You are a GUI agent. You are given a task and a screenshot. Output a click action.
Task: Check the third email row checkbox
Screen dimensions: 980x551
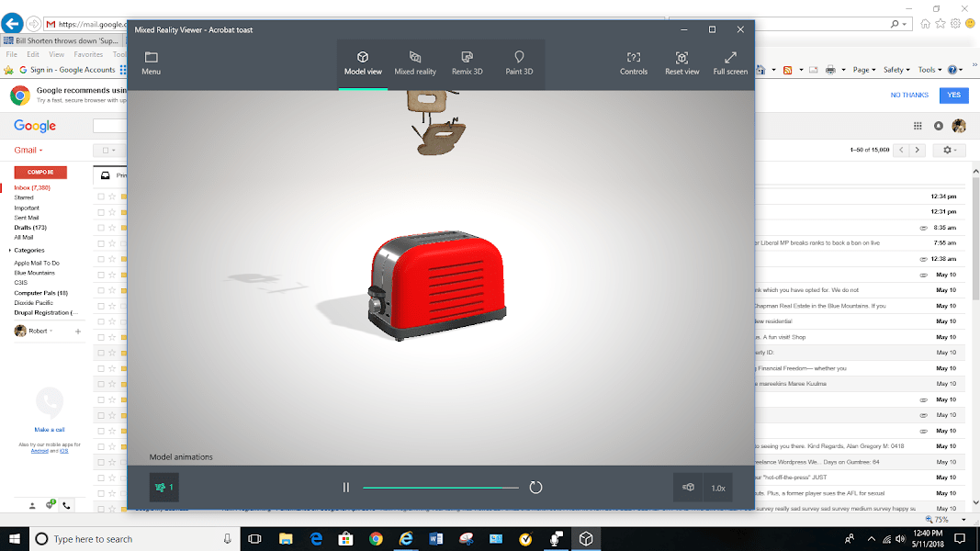pyautogui.click(x=101, y=228)
